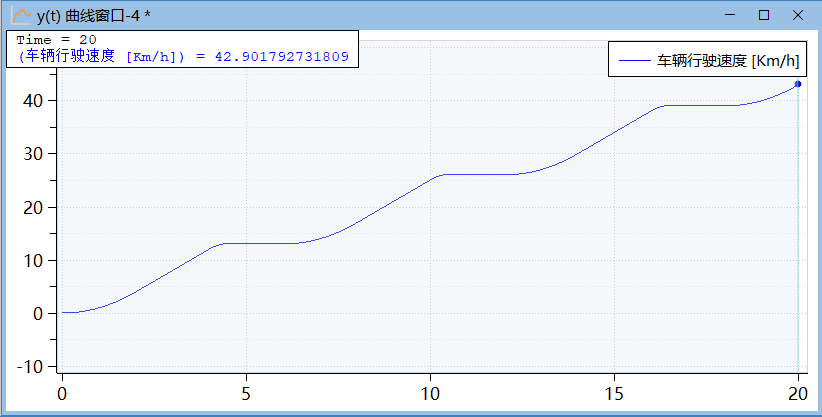Click the x-axis label 5
Viewport: 822px width, 417px height.
click(246, 394)
